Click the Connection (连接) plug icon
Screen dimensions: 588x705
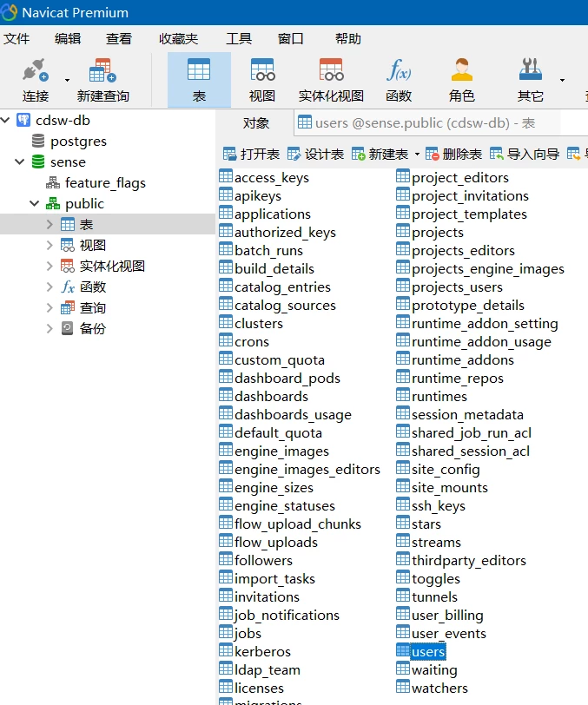point(36,70)
